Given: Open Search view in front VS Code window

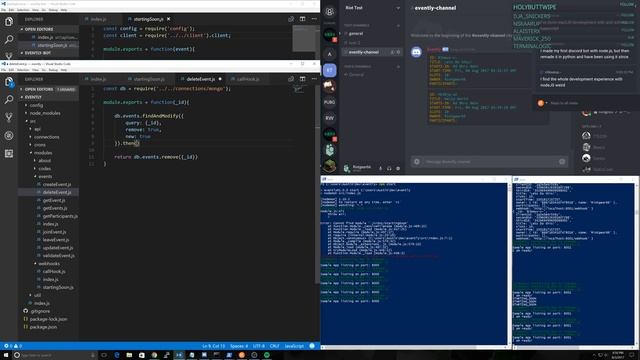Looking at the screenshot, I should pos(9,100).
